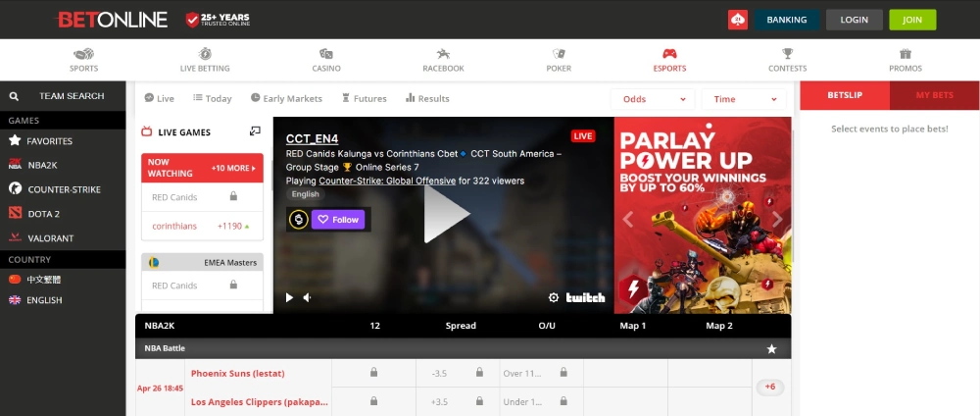Viewport: 980px width, 416px height.
Task: Select Counter-Strike in sidebar
Action: tap(63, 189)
